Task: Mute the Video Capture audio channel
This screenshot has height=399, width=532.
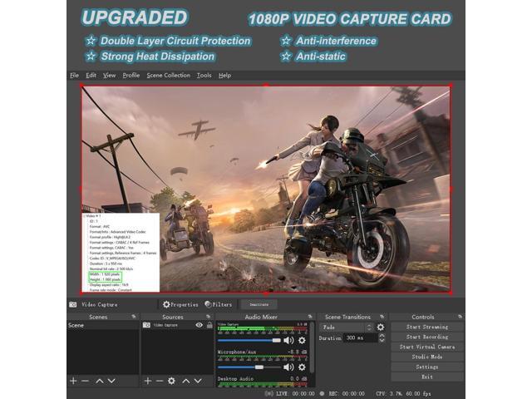Action: (x=288, y=340)
